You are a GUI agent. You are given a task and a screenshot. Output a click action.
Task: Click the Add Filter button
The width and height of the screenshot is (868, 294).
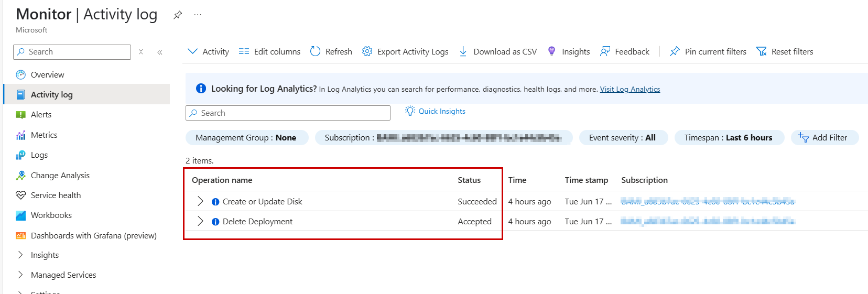point(824,137)
